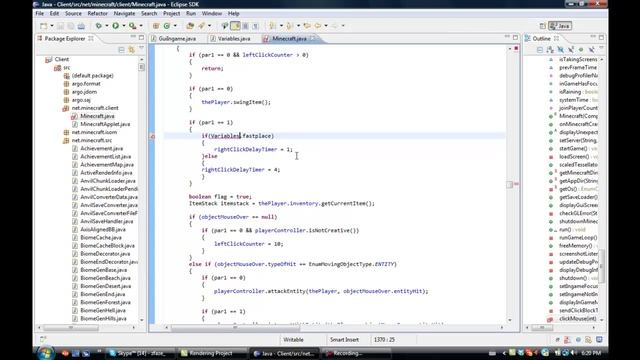Viewport: 640px width, 360px height.
Task: Click the Open Perspective icon
Action: click(542, 26)
